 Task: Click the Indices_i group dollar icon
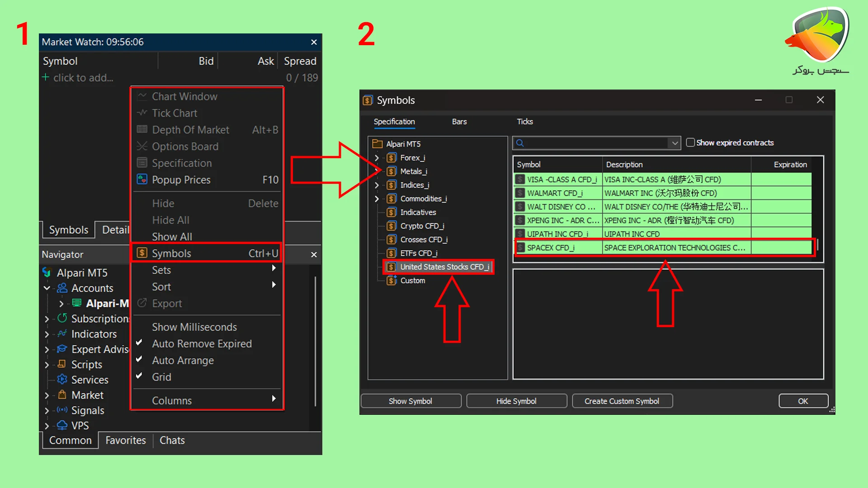click(x=392, y=185)
